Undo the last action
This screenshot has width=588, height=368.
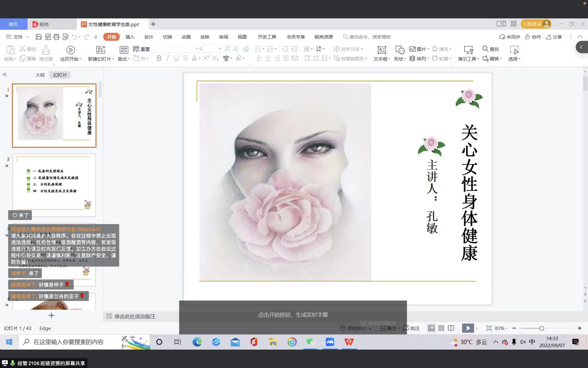point(74,37)
